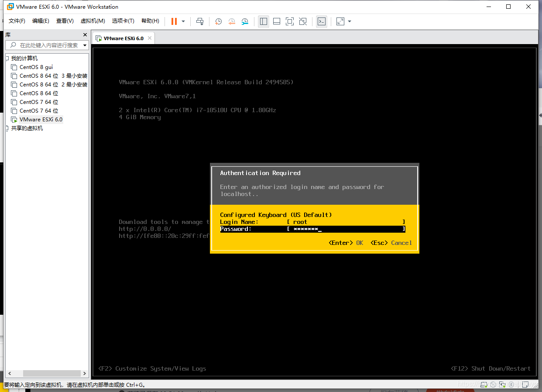Open the stretch display dropdown arrow

pyautogui.click(x=350, y=21)
